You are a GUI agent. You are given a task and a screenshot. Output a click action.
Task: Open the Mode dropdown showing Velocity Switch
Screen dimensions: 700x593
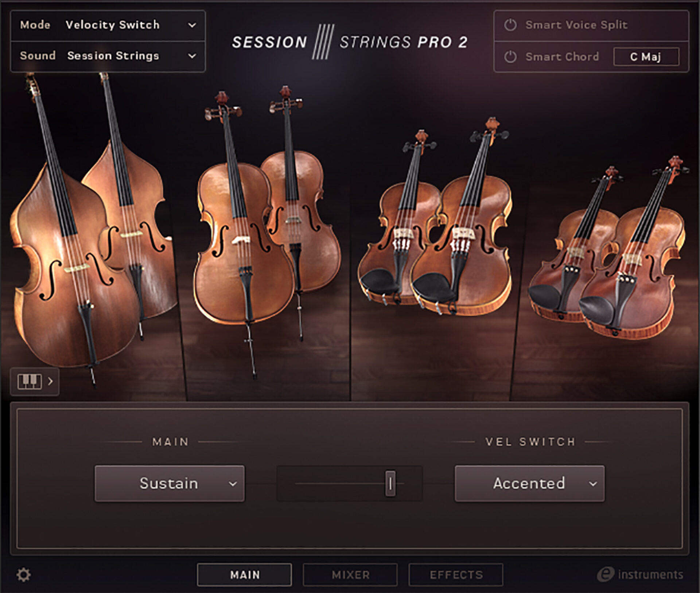109,25
